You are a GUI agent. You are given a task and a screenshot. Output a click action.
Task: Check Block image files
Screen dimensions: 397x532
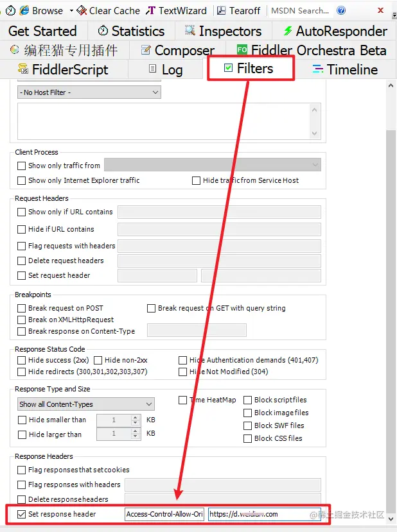tap(247, 413)
